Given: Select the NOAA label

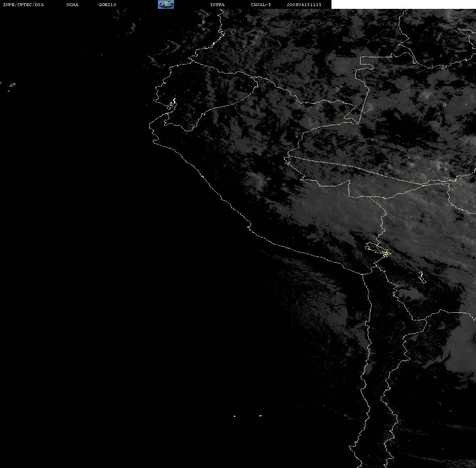Looking at the screenshot, I should (x=72, y=4).
